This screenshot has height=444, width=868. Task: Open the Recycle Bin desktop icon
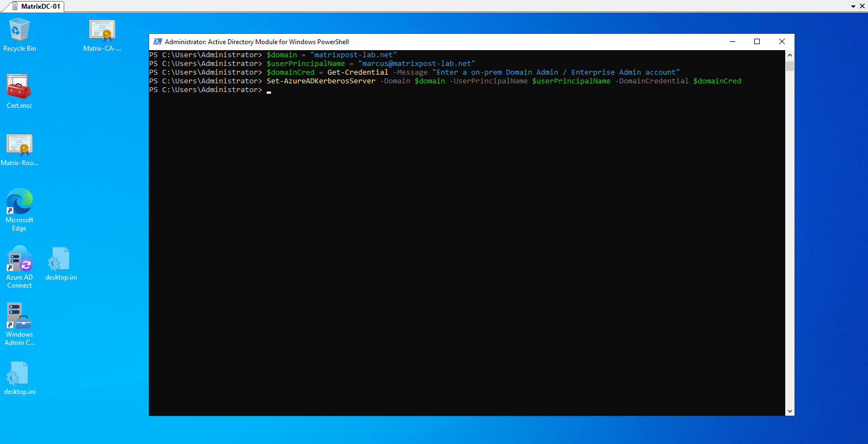pyautogui.click(x=20, y=35)
